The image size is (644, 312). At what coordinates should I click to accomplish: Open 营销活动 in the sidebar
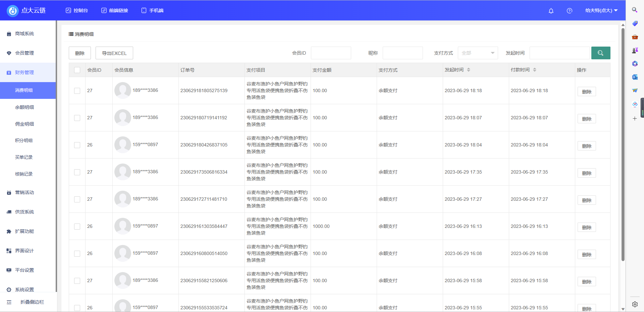[x=23, y=192]
